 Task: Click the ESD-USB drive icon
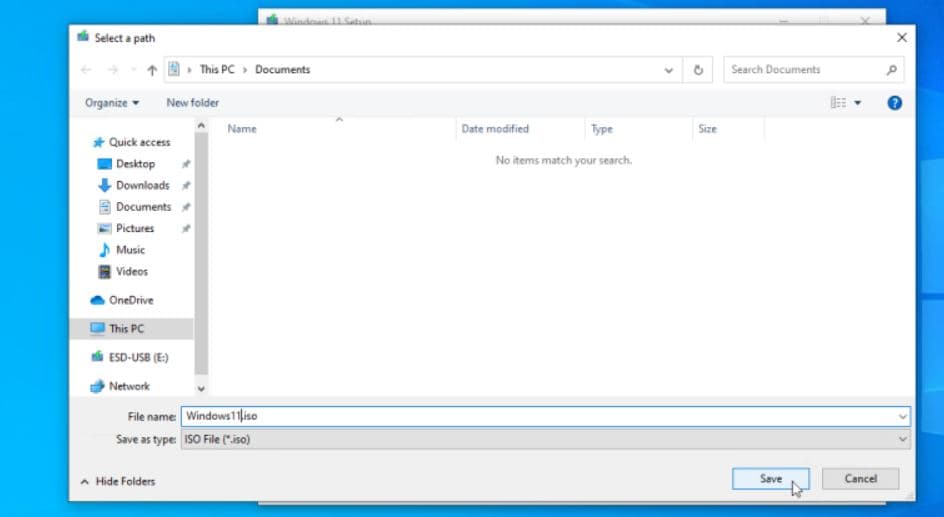pos(98,357)
